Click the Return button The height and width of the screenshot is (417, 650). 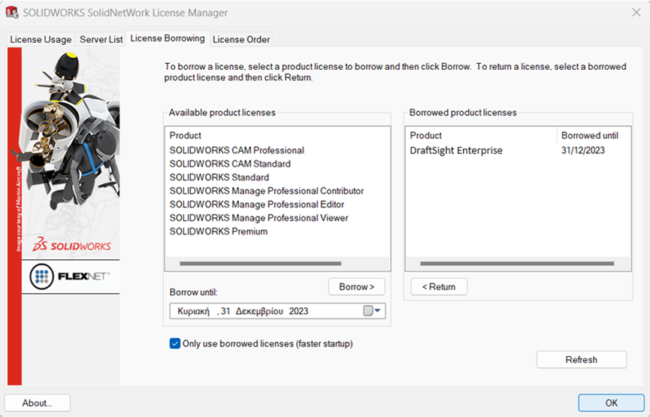[x=438, y=287]
